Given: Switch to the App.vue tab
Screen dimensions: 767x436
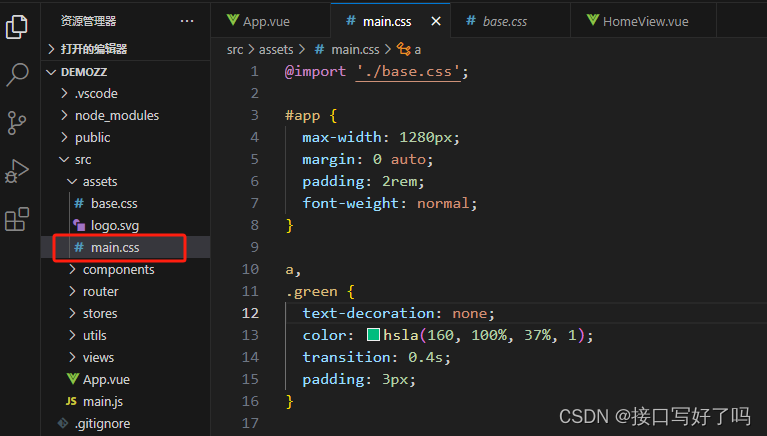Looking at the screenshot, I should [x=271, y=21].
